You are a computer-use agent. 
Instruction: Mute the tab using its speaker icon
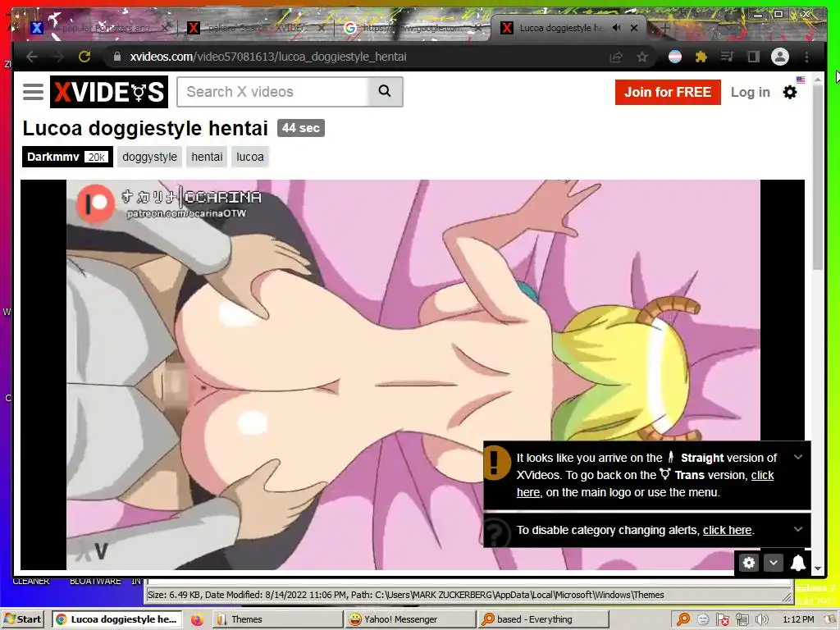(617, 28)
